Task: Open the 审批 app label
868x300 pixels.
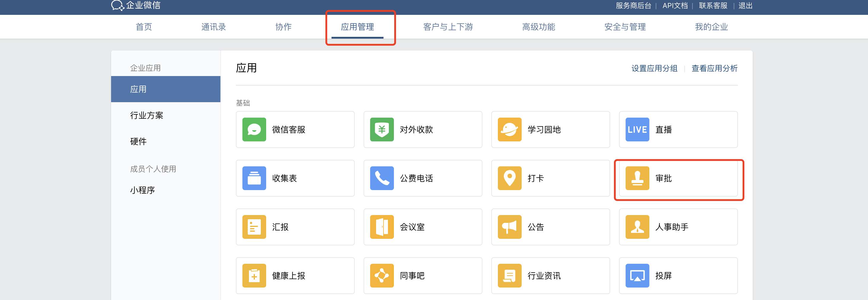Action: tap(663, 178)
